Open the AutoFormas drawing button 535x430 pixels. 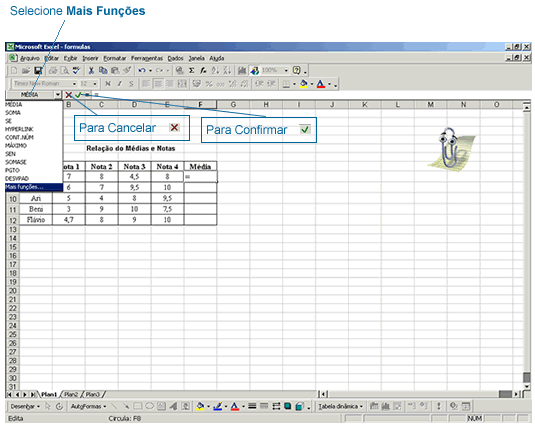[88, 406]
